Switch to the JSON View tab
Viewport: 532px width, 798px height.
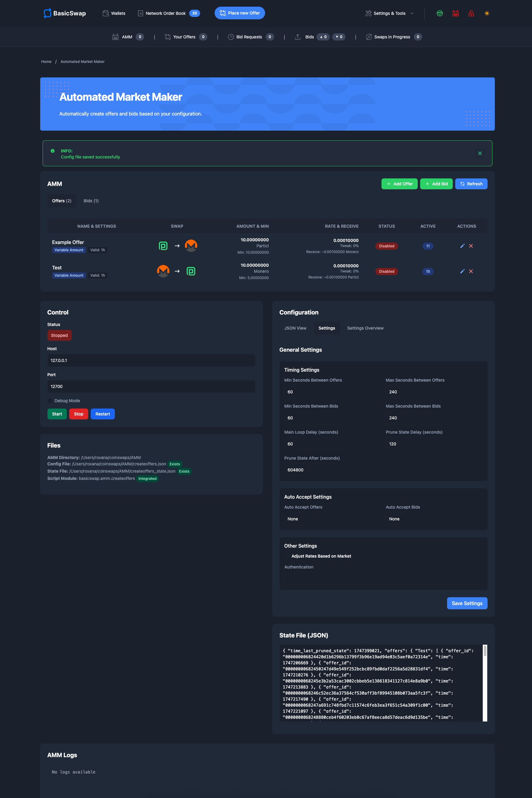[295, 328]
